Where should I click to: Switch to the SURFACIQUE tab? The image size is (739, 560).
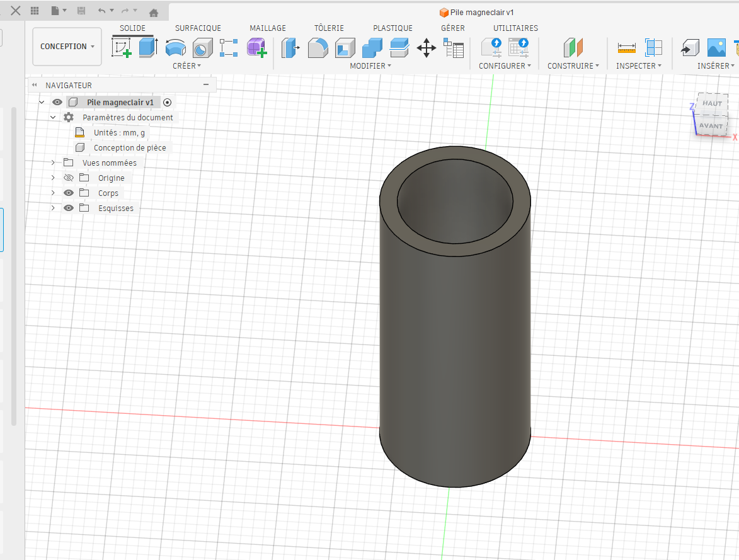198,28
